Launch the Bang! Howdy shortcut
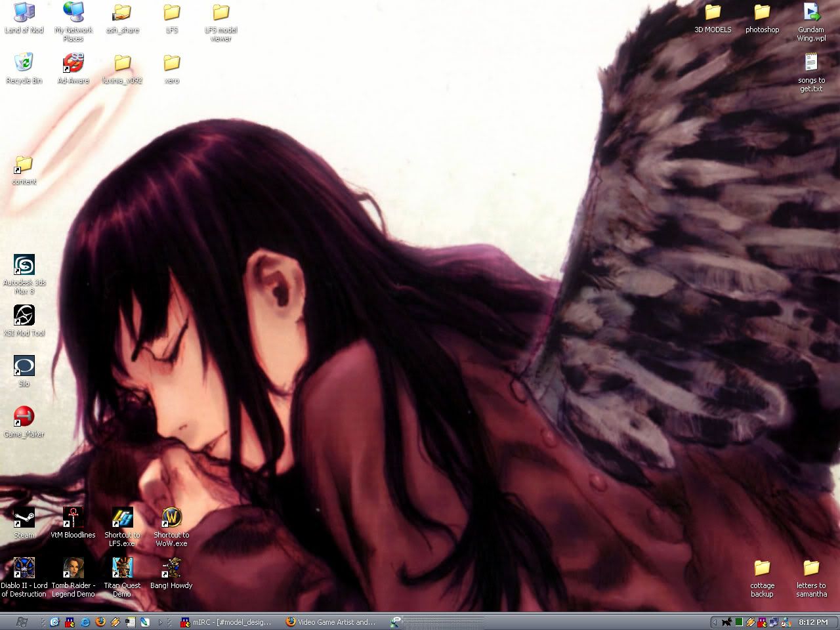 pos(172,574)
